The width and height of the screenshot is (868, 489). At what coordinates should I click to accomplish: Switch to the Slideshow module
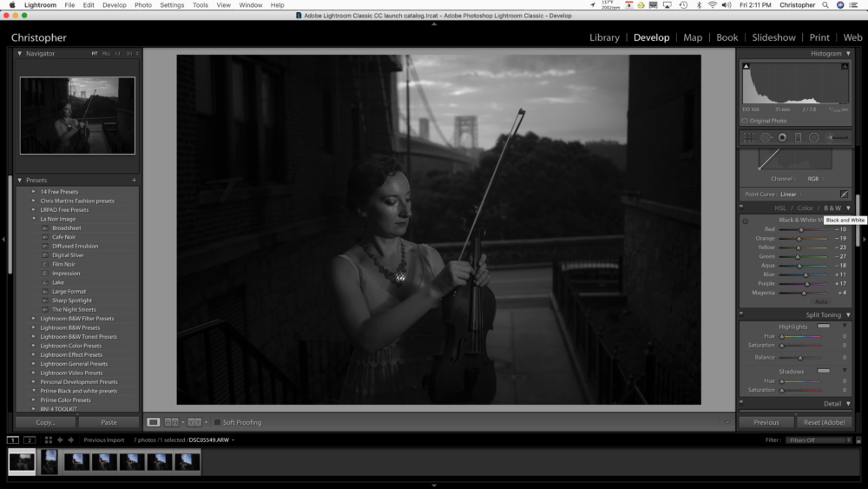pos(773,37)
